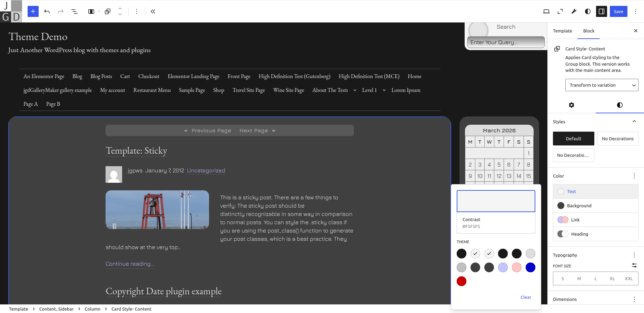Open the Transform to variation dropdown
644x313 pixels.
pos(602,85)
